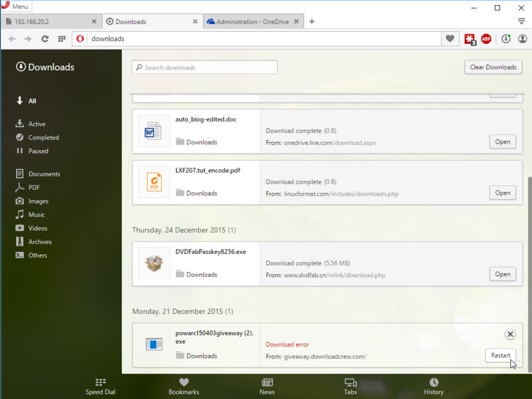
Task: Filter by Paused downloads
Action: [32, 151]
